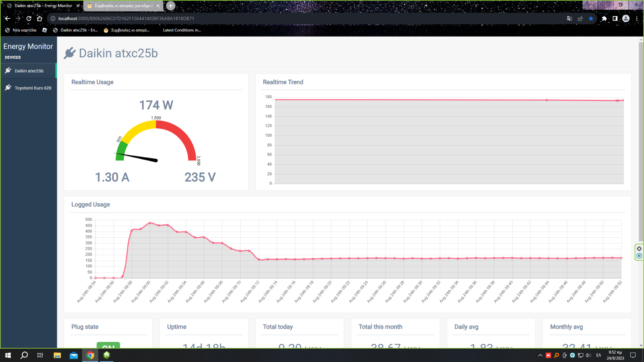The width and height of the screenshot is (644, 362).
Task: Click the large plug icon in page header
Action: pos(70,53)
